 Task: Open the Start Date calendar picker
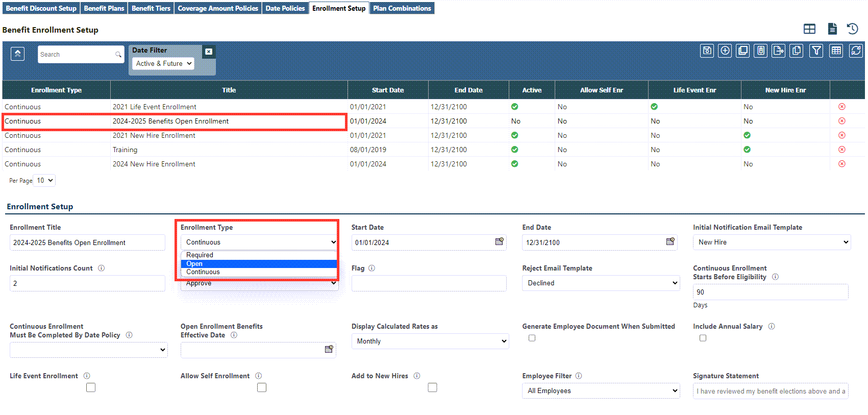[x=499, y=241]
